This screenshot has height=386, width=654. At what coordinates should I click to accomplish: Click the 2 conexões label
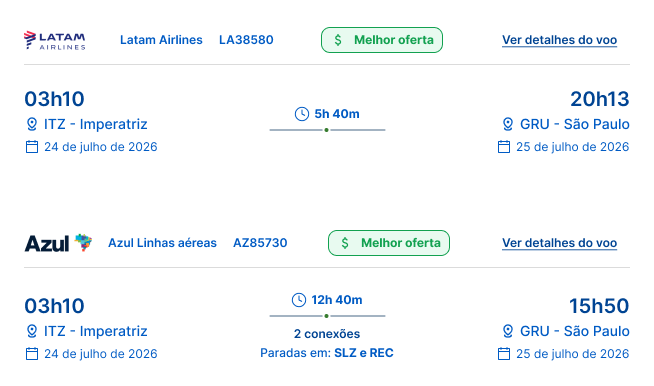(x=327, y=334)
